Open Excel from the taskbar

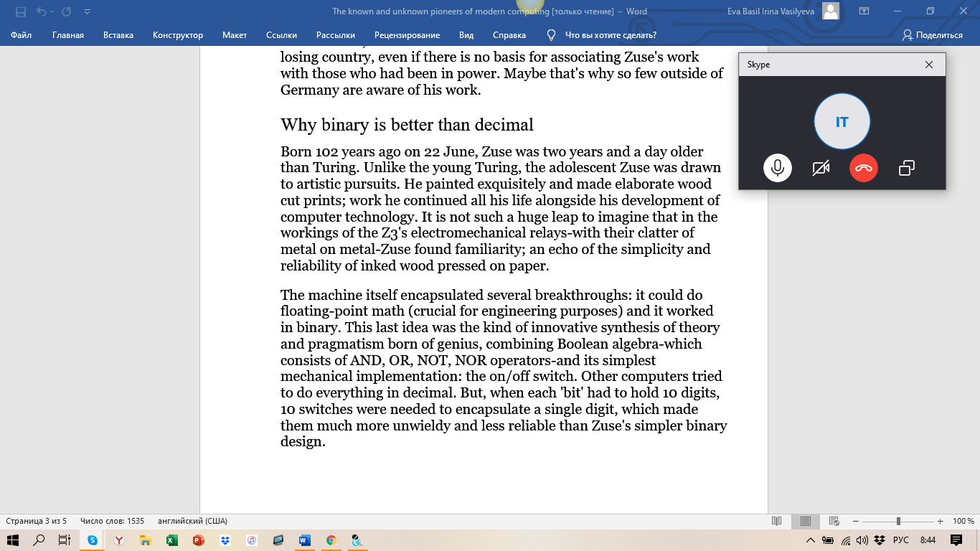[x=172, y=540]
